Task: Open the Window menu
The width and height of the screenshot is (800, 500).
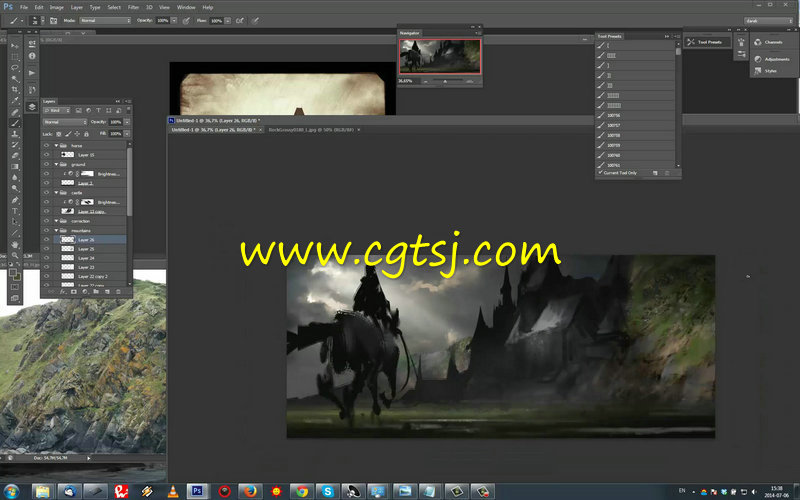Action: [x=186, y=7]
